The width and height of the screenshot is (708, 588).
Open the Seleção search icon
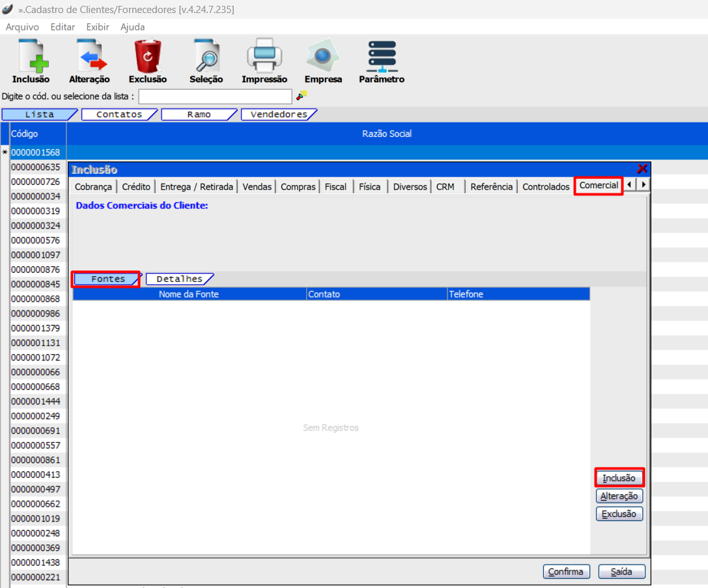tap(206, 57)
